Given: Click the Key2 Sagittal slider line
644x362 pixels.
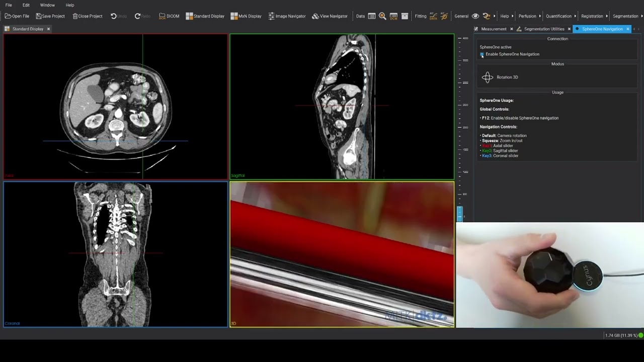Looking at the screenshot, I should click(x=499, y=151).
